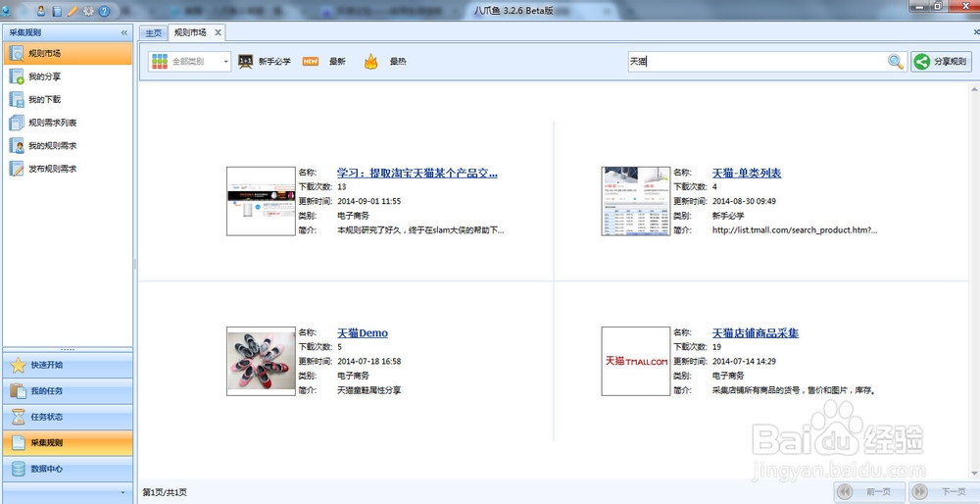980x504 pixels.
Task: Click the colorful grid category icon
Action: [x=160, y=61]
